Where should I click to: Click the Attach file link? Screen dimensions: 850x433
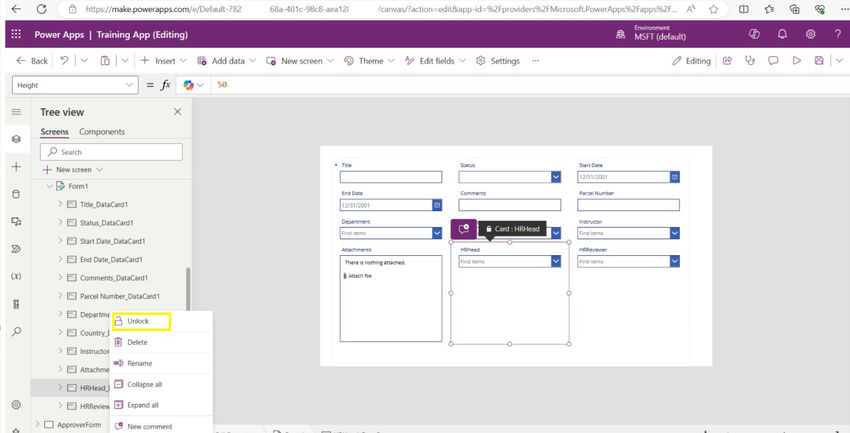358,276
